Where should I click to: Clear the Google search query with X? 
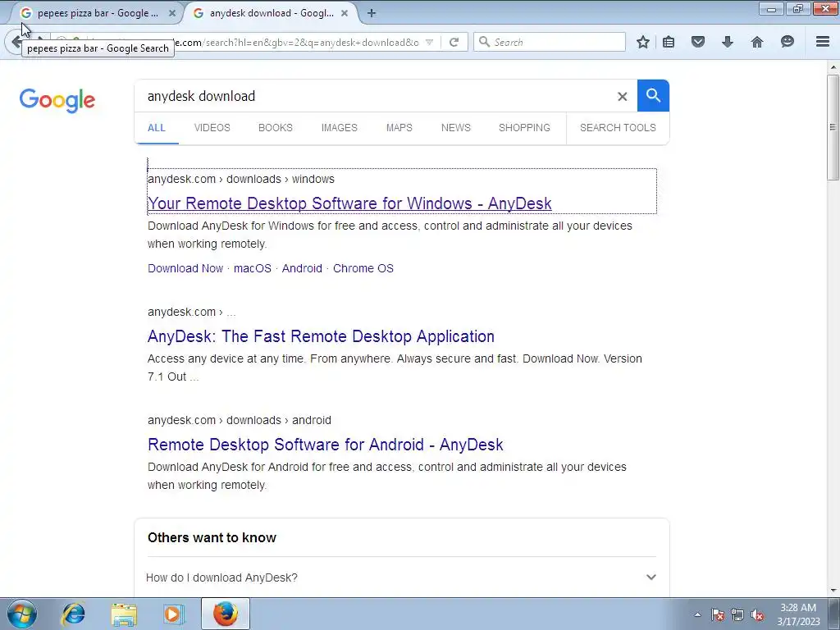click(x=622, y=97)
